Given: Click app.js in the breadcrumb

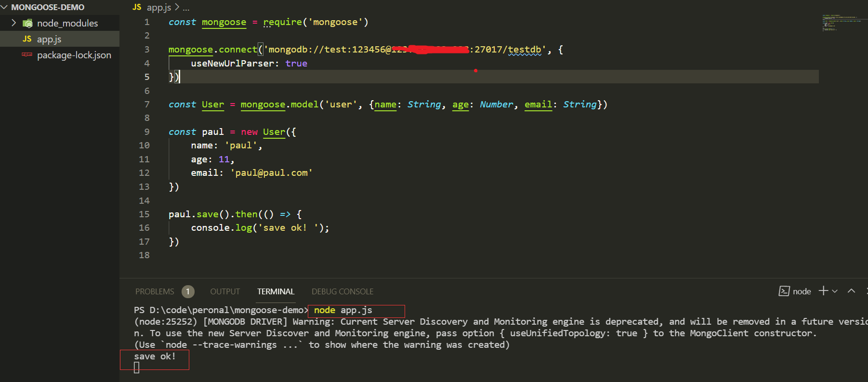Looking at the screenshot, I should click(x=159, y=7).
